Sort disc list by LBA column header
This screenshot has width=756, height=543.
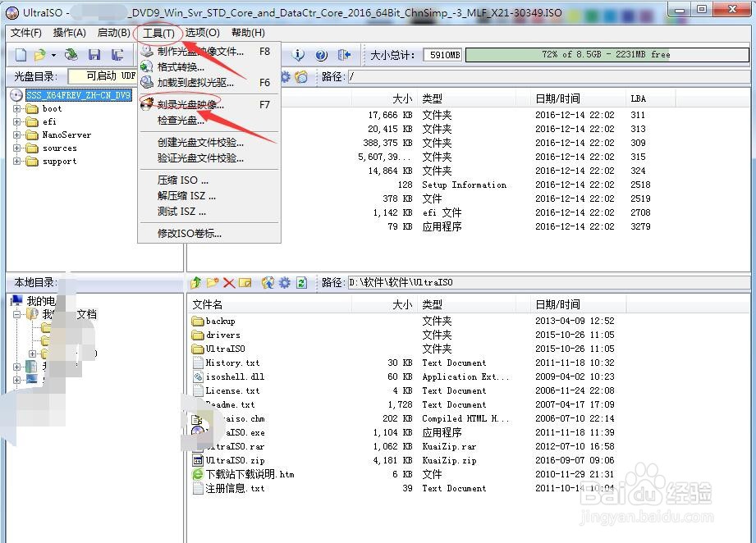point(651,98)
